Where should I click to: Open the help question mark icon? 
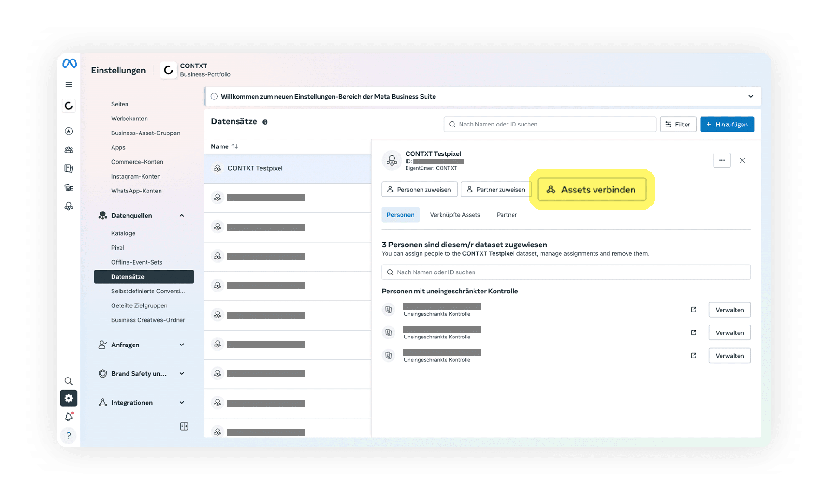click(x=69, y=436)
